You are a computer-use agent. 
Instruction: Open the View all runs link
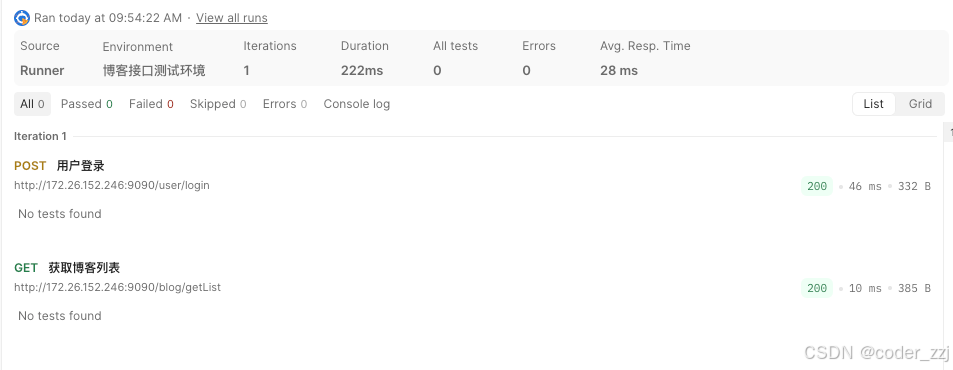[232, 18]
